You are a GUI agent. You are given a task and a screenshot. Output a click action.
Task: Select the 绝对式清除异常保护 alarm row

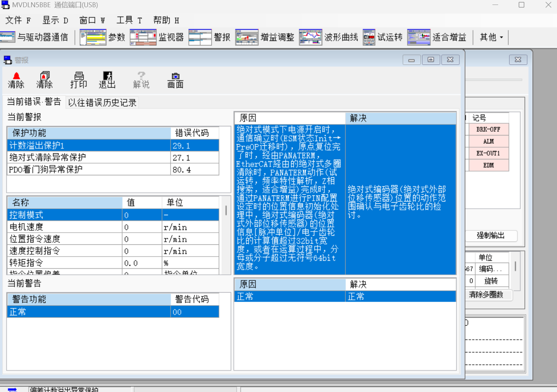(x=89, y=157)
